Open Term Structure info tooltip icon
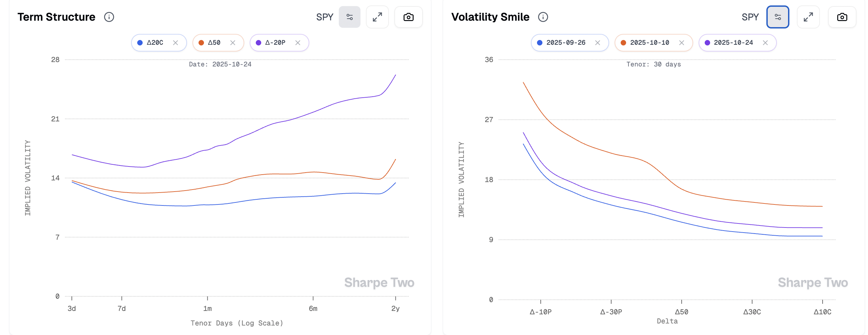The image size is (868, 335). (109, 17)
